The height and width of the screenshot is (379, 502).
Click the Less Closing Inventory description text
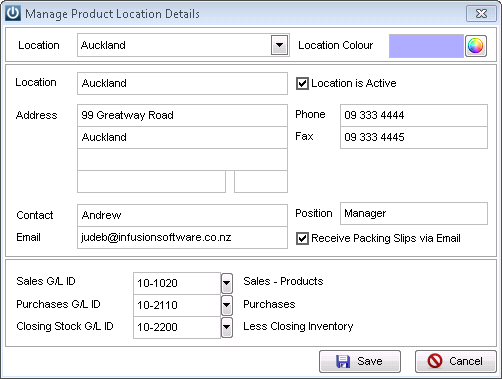pos(298,326)
